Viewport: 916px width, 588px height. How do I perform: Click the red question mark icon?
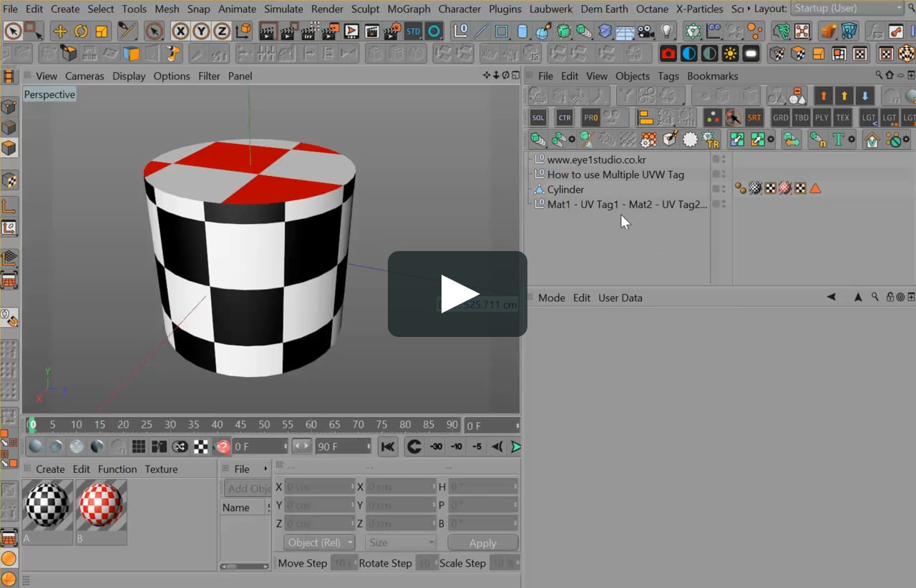[223, 447]
